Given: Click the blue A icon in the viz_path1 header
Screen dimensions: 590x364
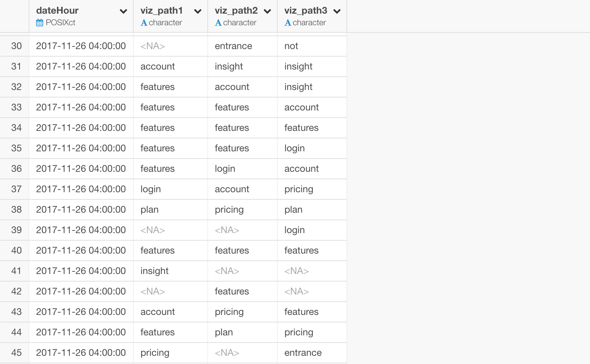Looking at the screenshot, I should tap(144, 22).
